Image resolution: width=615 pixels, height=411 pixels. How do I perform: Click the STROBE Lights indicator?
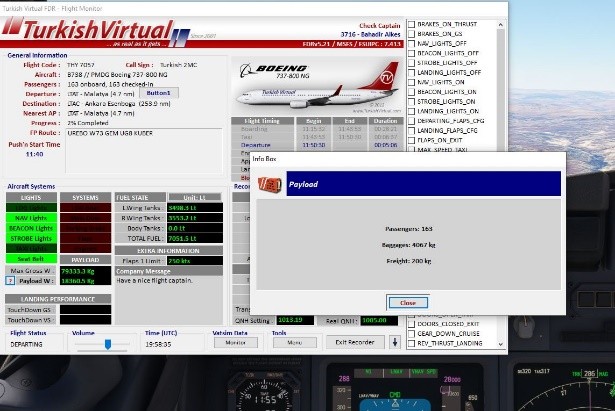pyautogui.click(x=31, y=238)
